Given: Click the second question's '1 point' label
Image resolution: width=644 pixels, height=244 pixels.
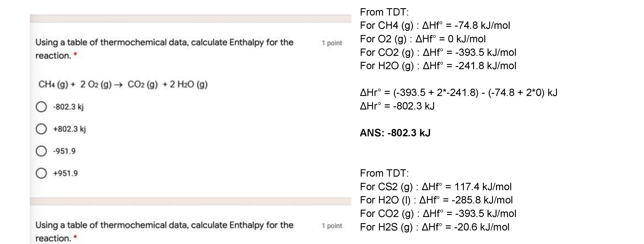Looking at the screenshot, I should 332,226.
